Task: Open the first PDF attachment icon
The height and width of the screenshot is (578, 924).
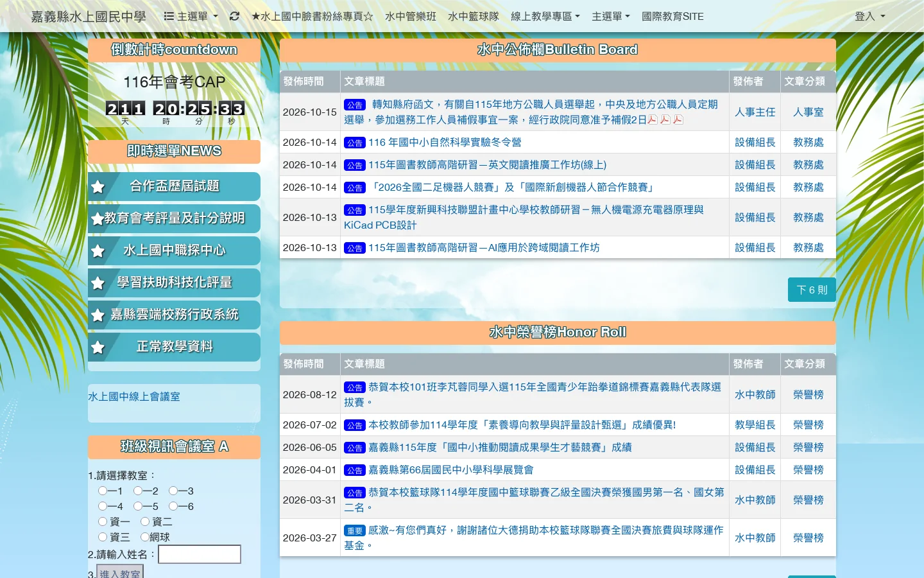Action: (x=653, y=119)
